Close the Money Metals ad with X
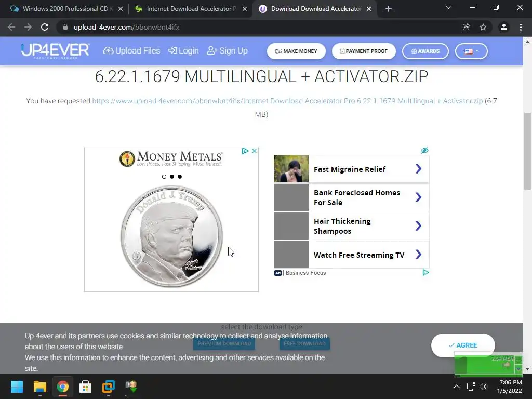 tap(254, 151)
